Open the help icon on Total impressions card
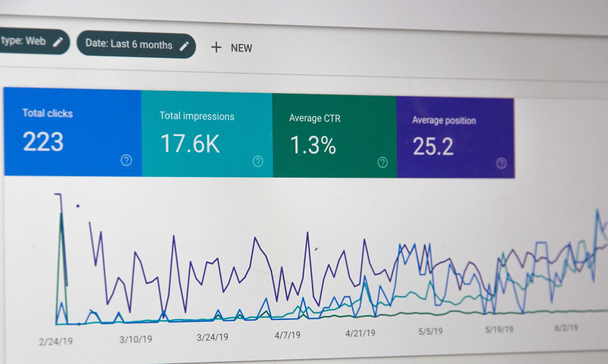608x364 pixels. 258,162
